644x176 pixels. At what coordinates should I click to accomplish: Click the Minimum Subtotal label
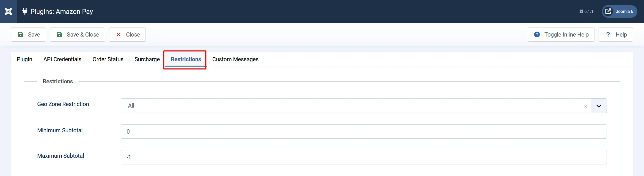pyautogui.click(x=60, y=130)
